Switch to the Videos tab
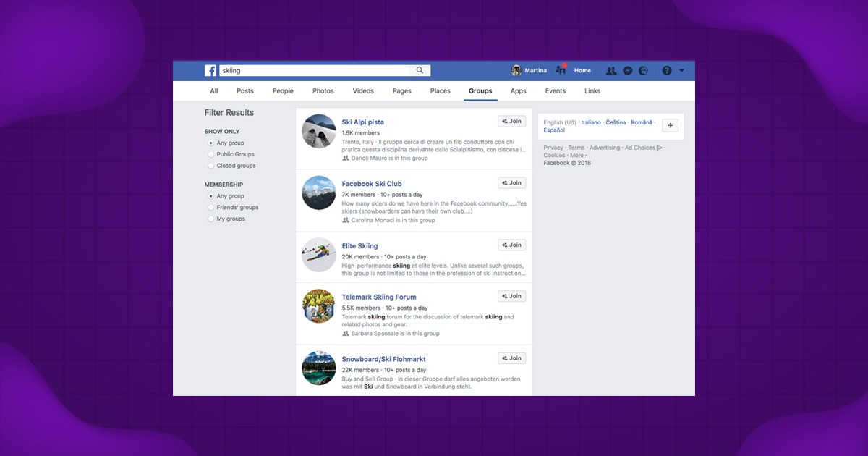This screenshot has height=456, width=868. pos(363,91)
